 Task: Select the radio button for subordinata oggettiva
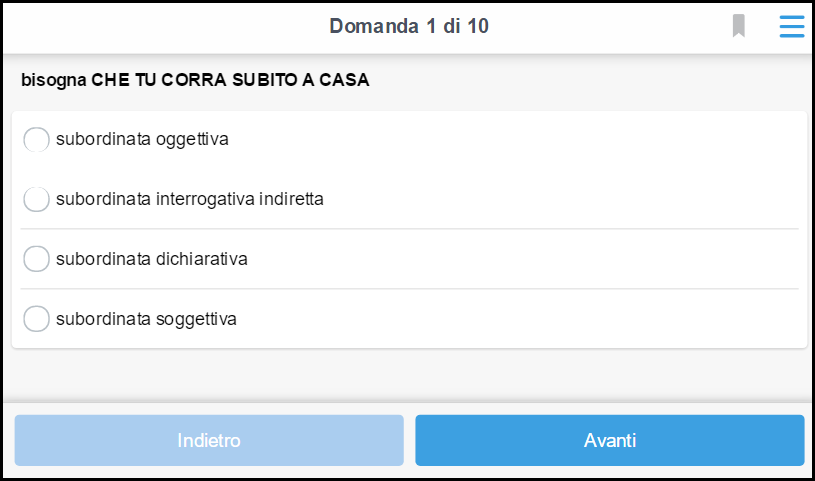tap(36, 139)
